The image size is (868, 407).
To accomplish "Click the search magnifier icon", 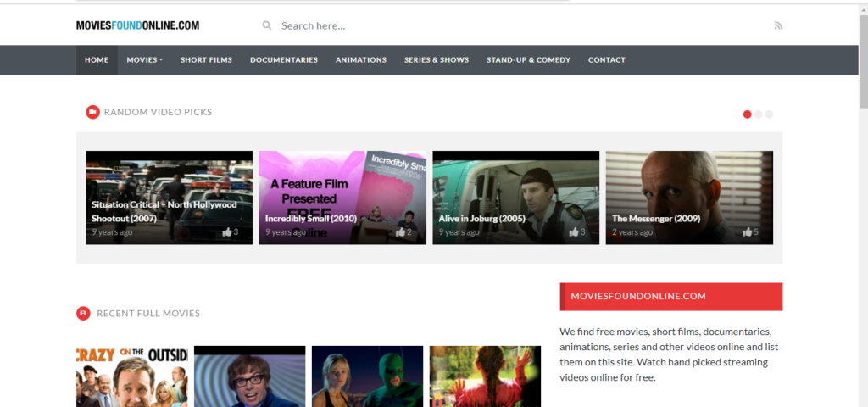I will (x=267, y=25).
